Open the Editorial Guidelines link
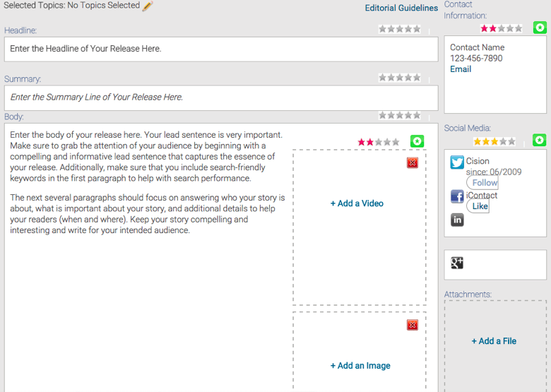The width and height of the screenshot is (551, 392). pos(401,8)
